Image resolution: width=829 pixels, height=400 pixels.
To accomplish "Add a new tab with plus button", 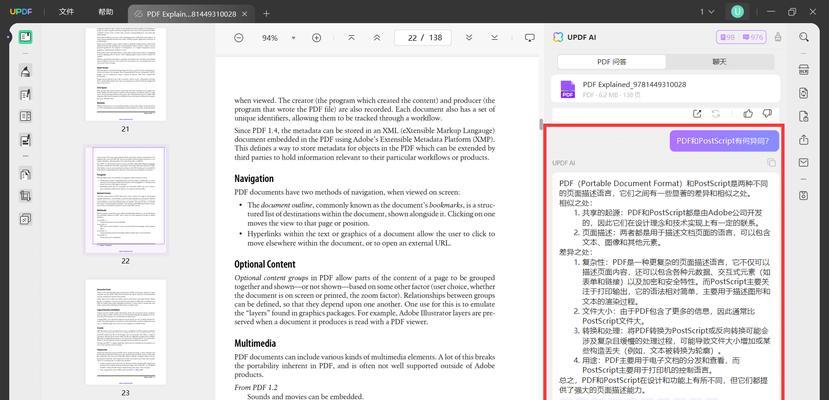I will click(x=266, y=14).
